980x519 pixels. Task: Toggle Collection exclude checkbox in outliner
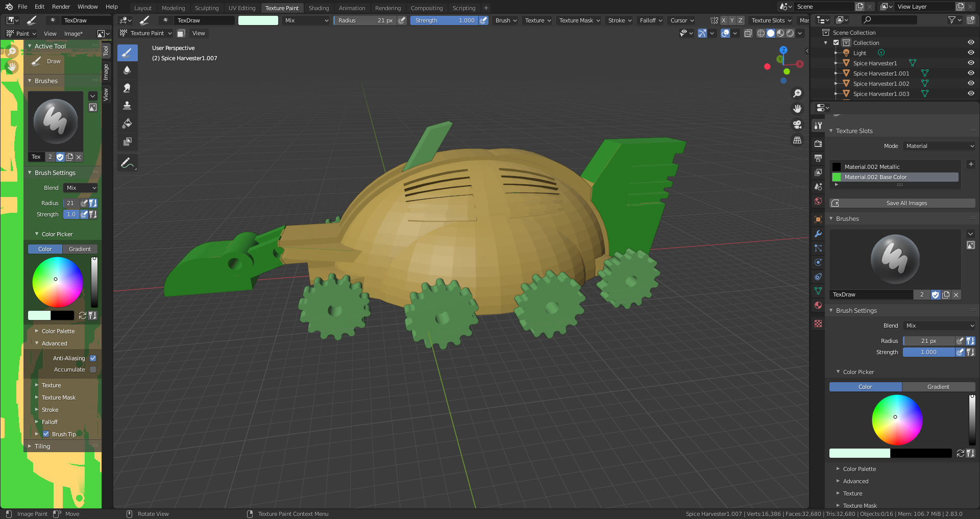coord(836,43)
